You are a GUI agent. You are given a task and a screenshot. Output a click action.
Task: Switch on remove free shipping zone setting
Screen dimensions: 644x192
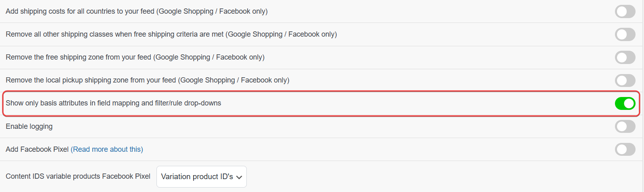coord(625,57)
